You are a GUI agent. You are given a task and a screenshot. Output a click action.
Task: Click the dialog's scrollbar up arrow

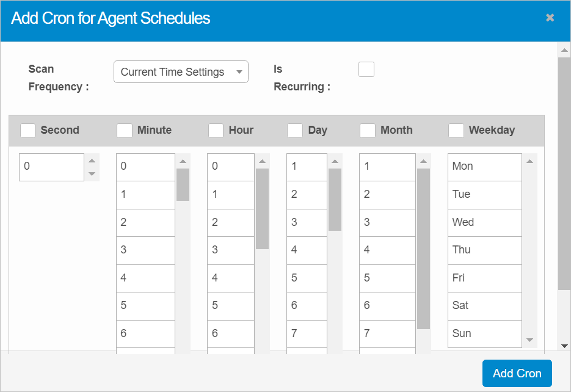564,51
